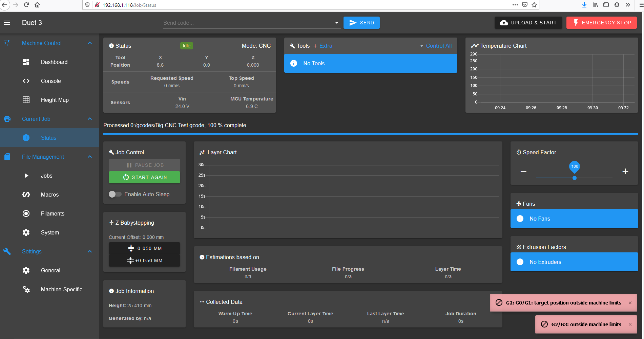The width and height of the screenshot is (644, 339).
Task: Babystep Z down by -0.050 mm
Action: [x=144, y=248]
